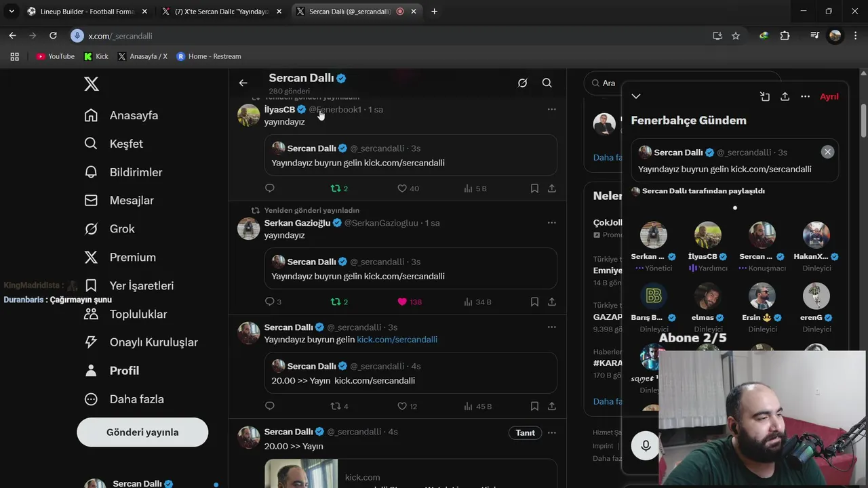The width and height of the screenshot is (868, 488).
Task: Open the X logo home icon
Action: tap(92, 83)
